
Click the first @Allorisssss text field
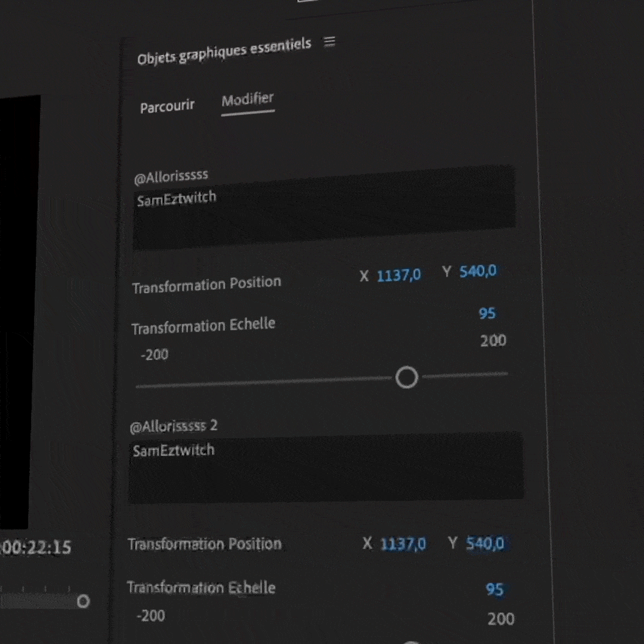[324, 209]
